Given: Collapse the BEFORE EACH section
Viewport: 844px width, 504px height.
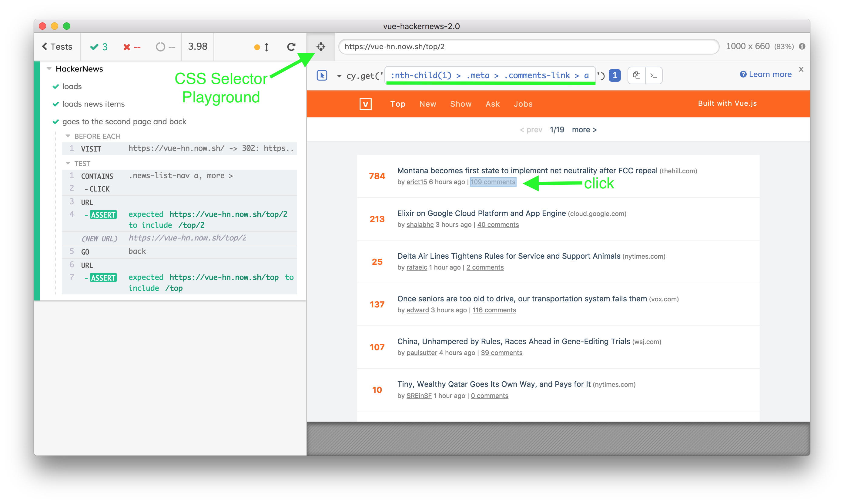Looking at the screenshot, I should pos(67,136).
